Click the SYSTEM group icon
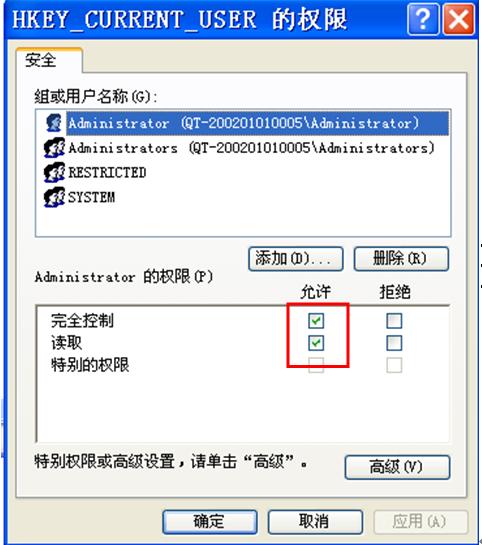Viewport: 482px width, 545px height. [54, 197]
